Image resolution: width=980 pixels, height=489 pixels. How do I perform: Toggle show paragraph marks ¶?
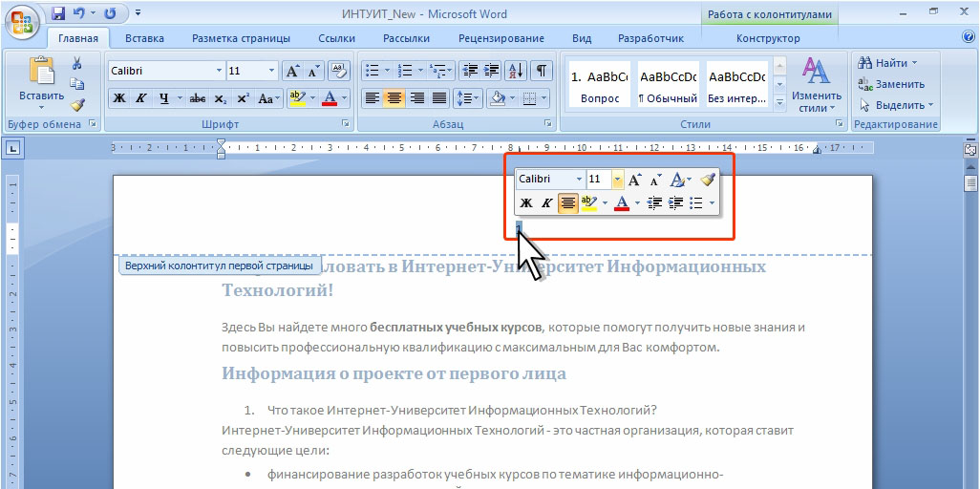(542, 70)
